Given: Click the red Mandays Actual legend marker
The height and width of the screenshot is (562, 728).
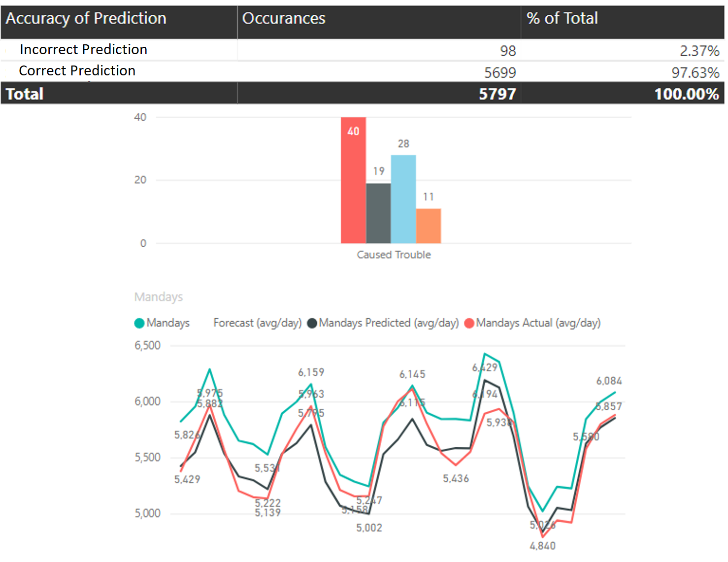Looking at the screenshot, I should click(469, 323).
